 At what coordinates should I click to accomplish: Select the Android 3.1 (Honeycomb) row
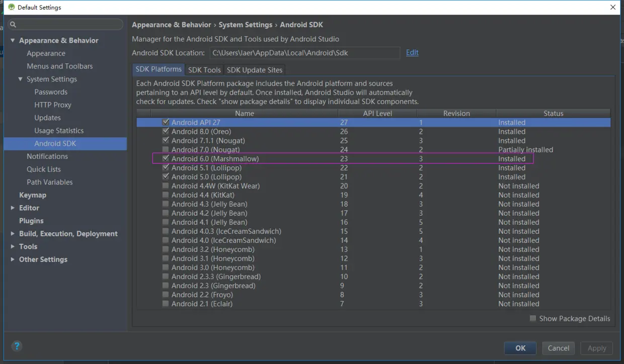pos(373,258)
